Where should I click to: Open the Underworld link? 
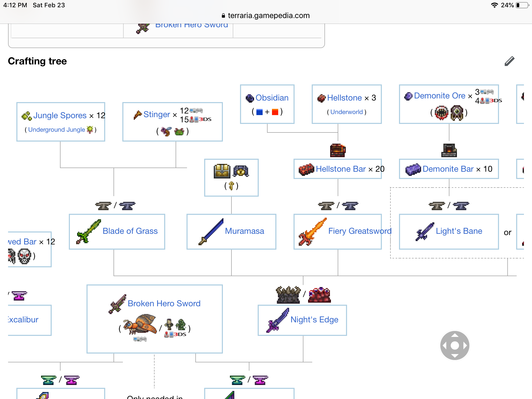(x=347, y=112)
